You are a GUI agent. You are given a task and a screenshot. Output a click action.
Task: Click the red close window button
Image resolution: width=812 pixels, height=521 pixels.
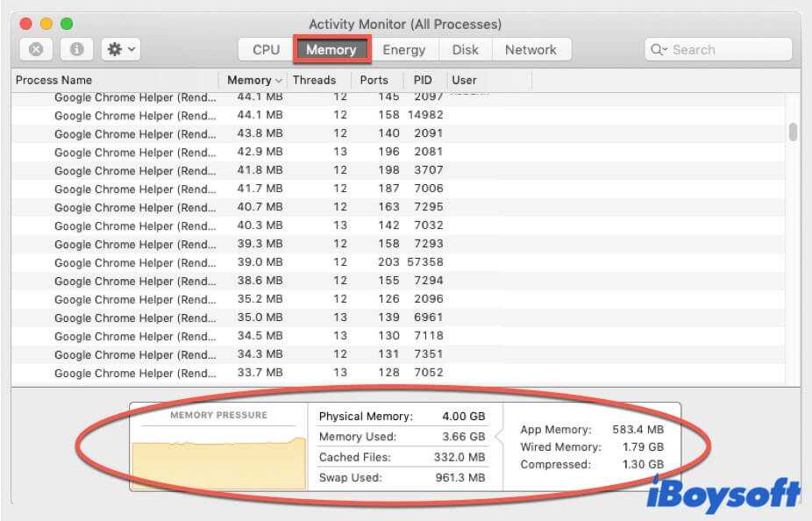pos(25,24)
